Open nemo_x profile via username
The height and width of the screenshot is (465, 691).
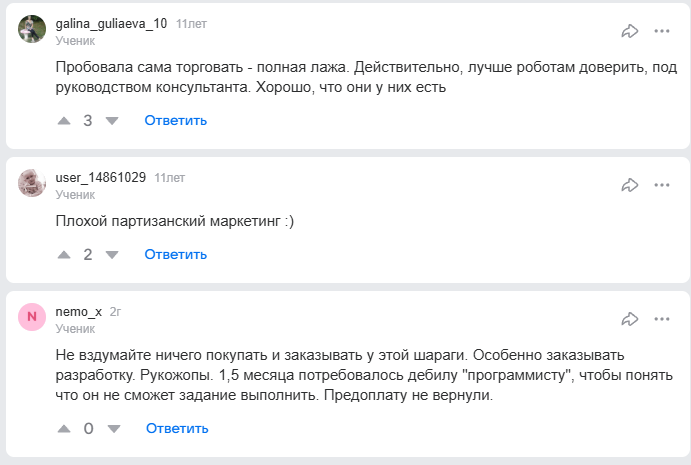79,311
